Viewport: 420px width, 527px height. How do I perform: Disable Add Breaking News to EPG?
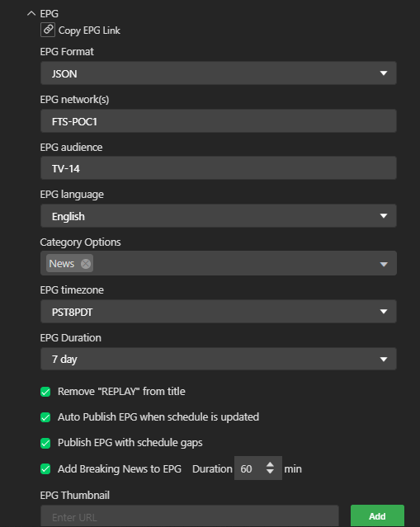tap(45, 468)
